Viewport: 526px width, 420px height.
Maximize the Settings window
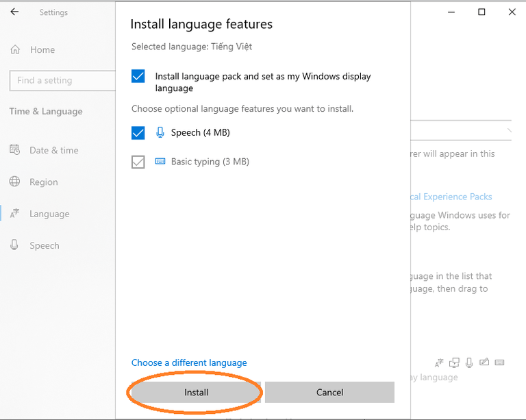click(481, 12)
